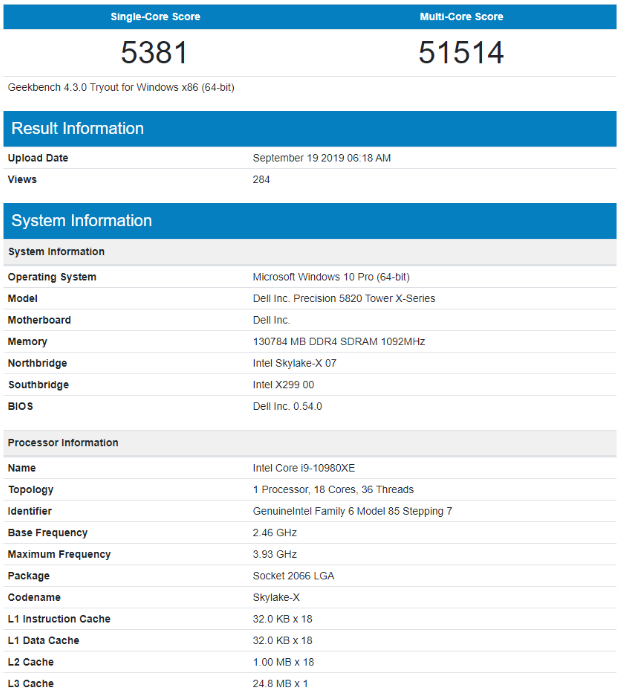Click the Single-Core Score header label
This screenshot has height=694, width=622.
pyautogui.click(x=155, y=17)
